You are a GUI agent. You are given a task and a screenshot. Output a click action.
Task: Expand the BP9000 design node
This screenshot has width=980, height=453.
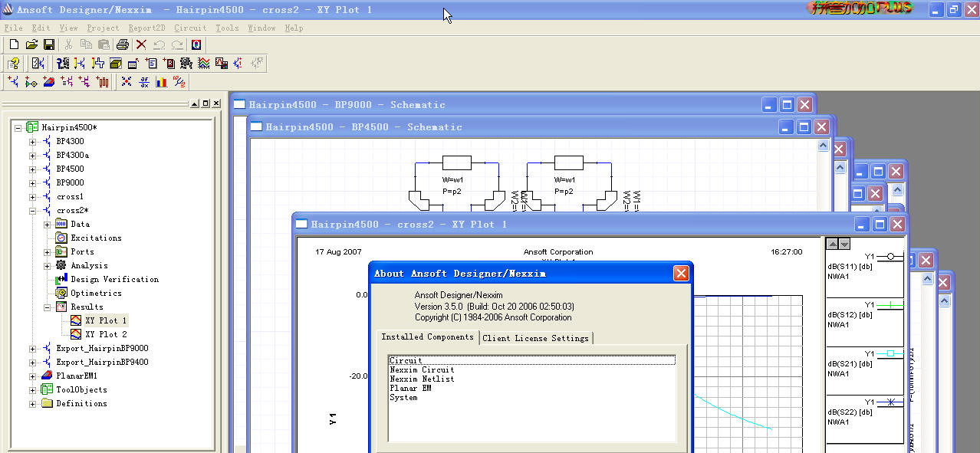point(32,183)
